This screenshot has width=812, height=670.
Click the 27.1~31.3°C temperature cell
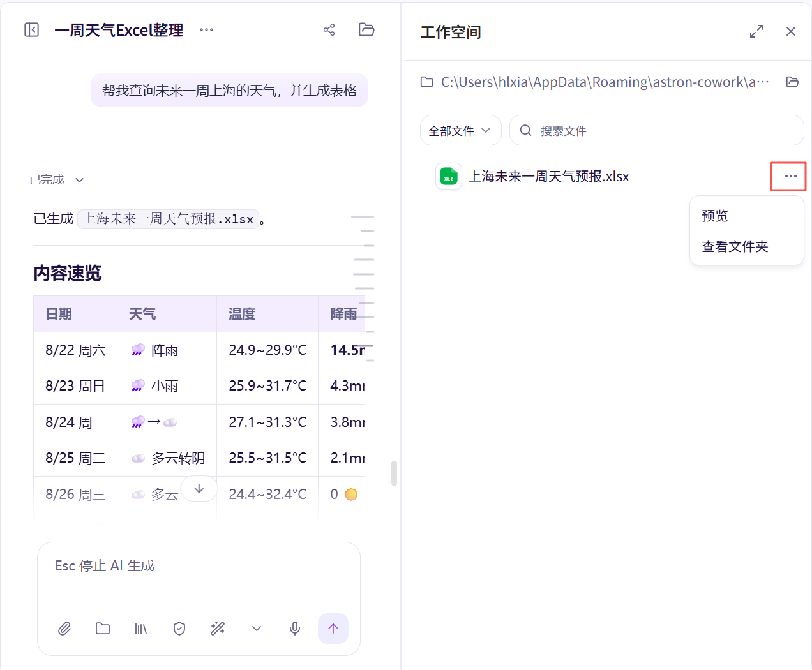(268, 422)
